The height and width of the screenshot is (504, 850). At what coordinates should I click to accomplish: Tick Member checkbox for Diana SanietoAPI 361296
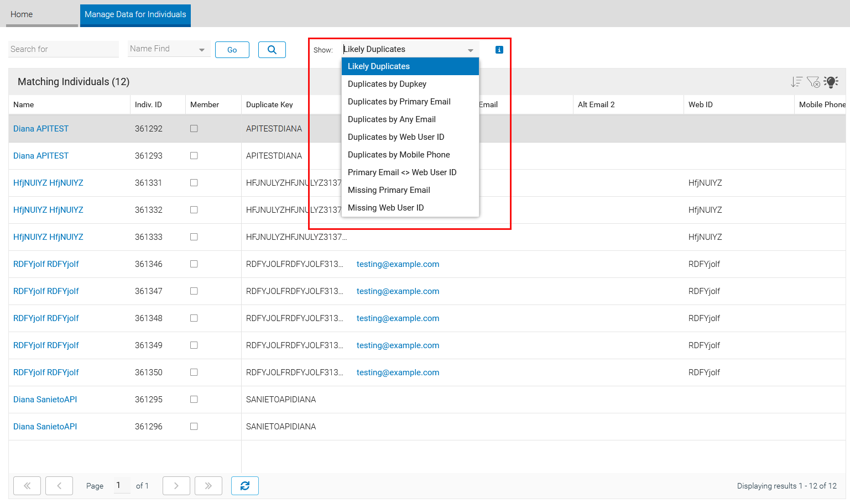pyautogui.click(x=194, y=427)
